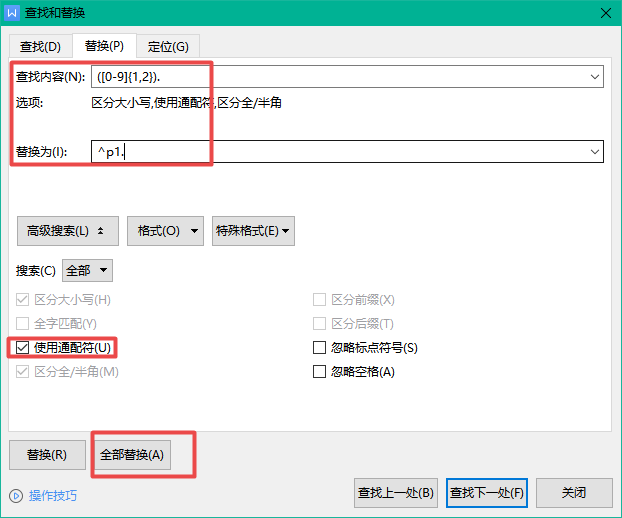Switch to the 定位 tab

tap(168, 46)
